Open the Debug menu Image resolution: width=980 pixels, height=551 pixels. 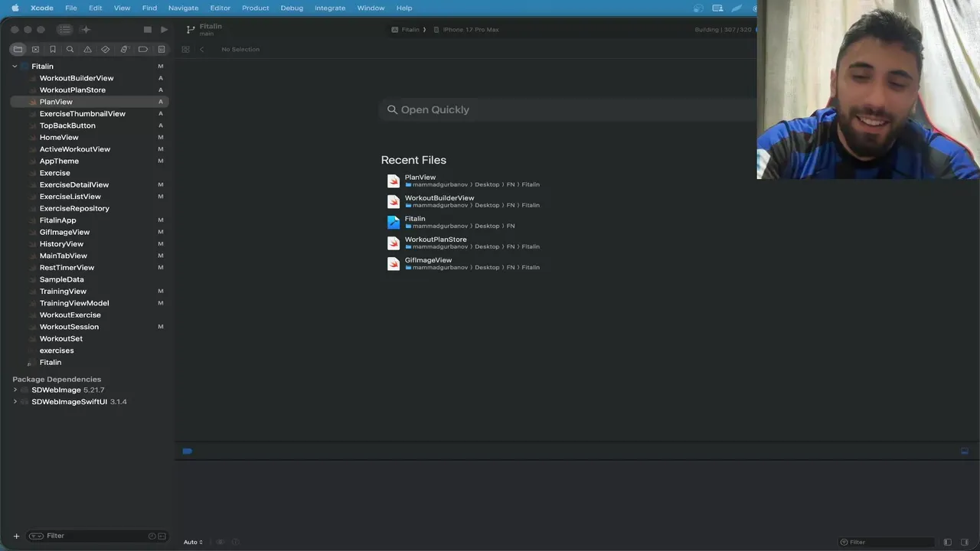click(292, 8)
